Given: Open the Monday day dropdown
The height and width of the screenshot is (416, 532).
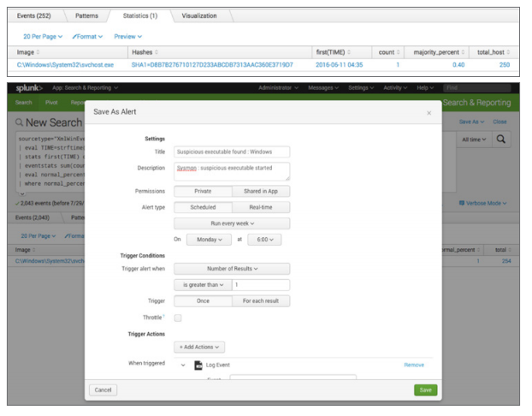Looking at the screenshot, I should pyautogui.click(x=209, y=240).
